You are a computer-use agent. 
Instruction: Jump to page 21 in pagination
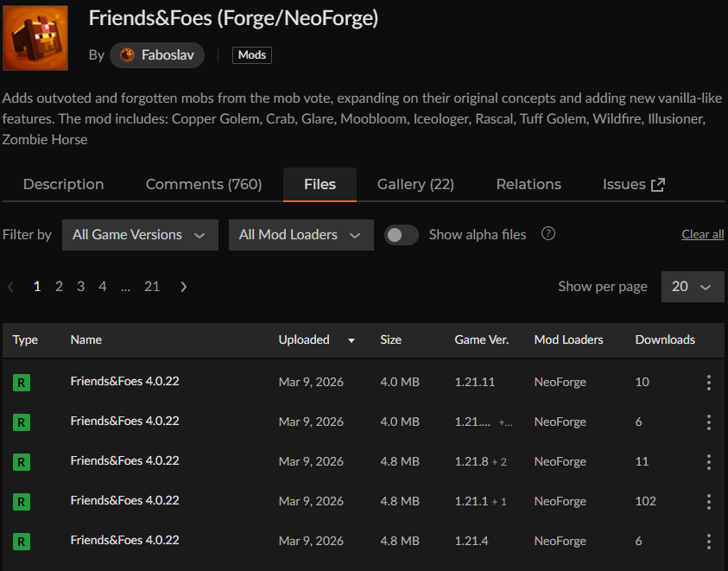click(152, 287)
